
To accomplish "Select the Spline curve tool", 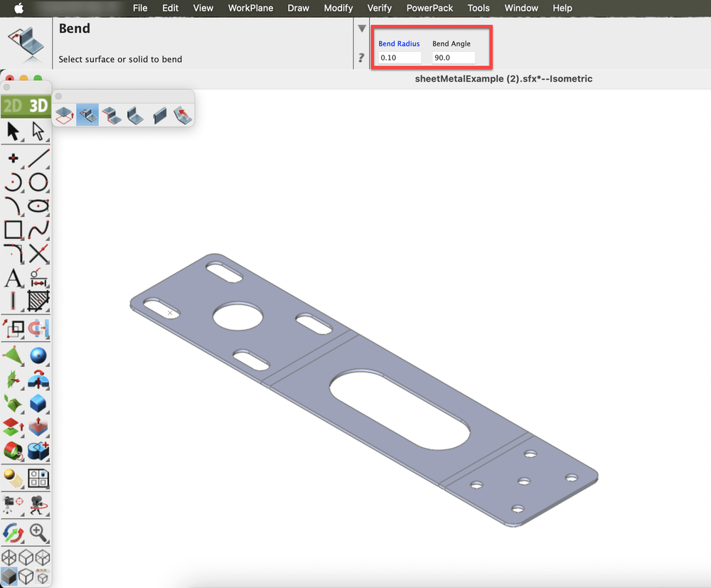I will [x=38, y=230].
